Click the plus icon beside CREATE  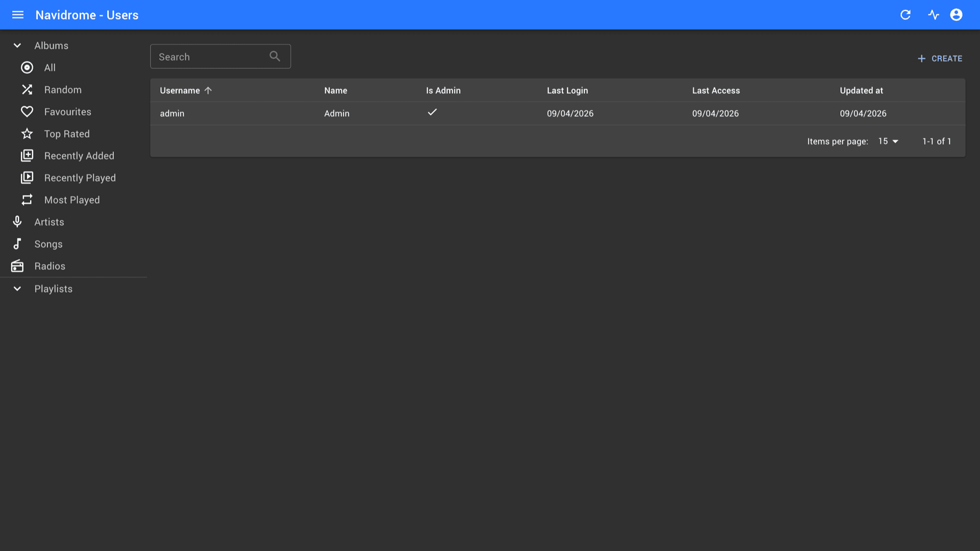[x=921, y=59]
